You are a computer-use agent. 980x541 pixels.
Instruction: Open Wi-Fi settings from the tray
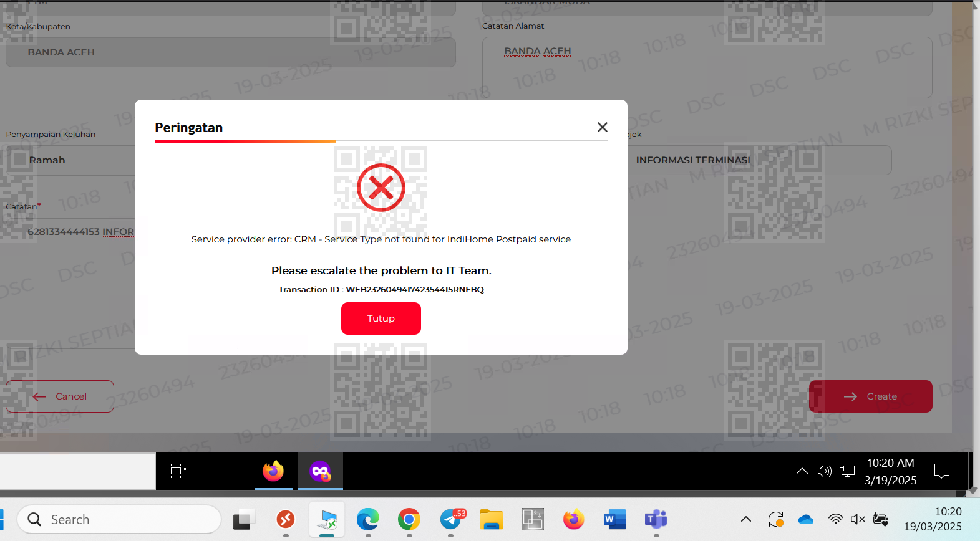click(x=836, y=519)
